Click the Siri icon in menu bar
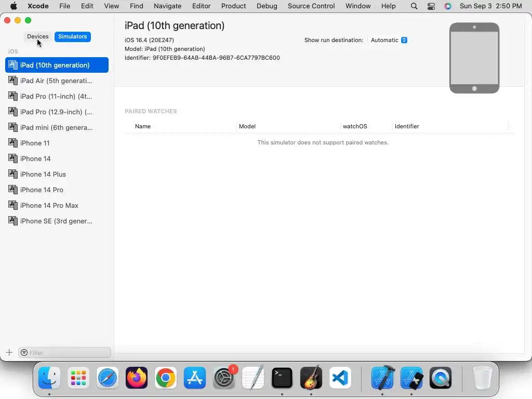Viewport: 532px width, 399px height. click(448, 6)
